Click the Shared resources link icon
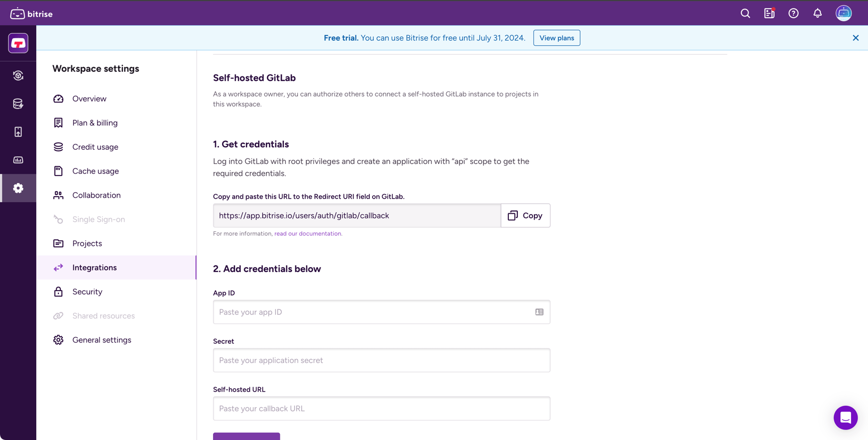Viewport: 868px width, 440px height. (58, 316)
